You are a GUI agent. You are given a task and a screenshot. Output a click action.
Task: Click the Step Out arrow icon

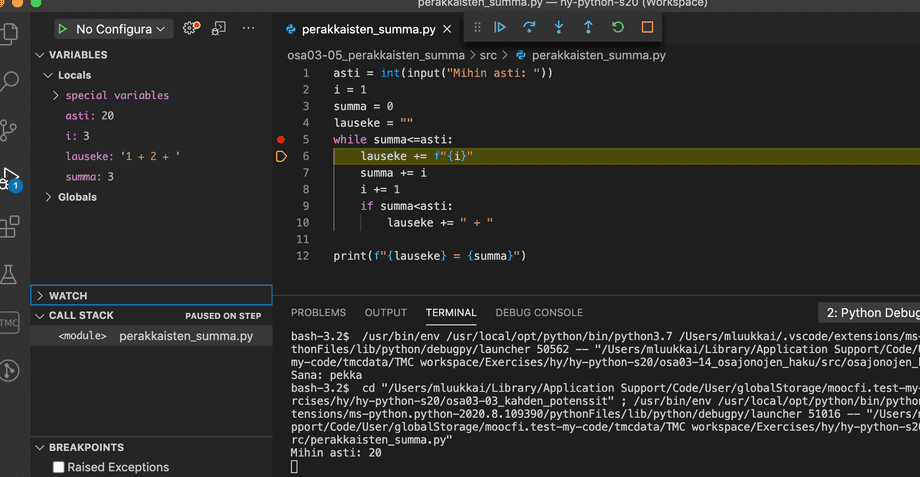[x=588, y=28]
